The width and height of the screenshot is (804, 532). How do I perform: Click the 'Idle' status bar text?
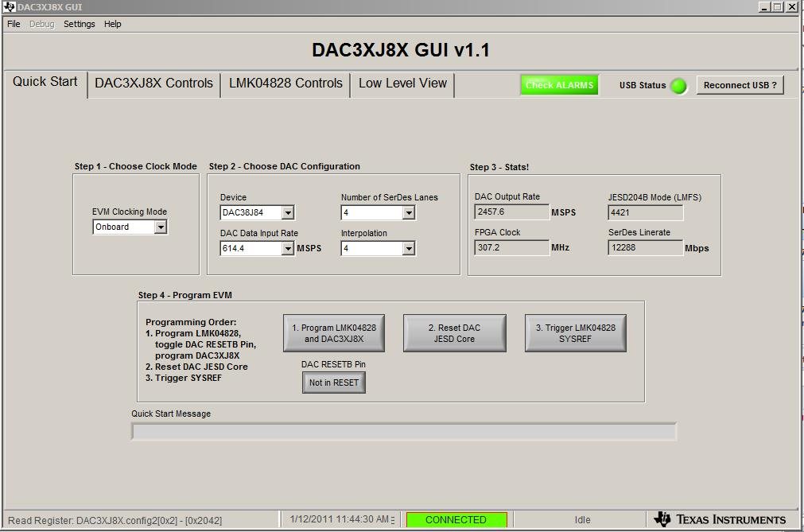582,520
